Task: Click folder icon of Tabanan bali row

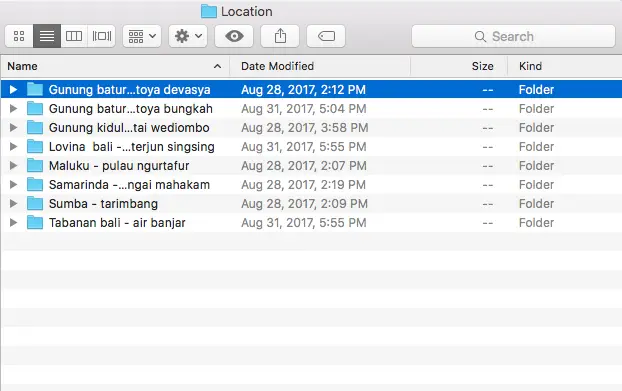Action: click(35, 223)
